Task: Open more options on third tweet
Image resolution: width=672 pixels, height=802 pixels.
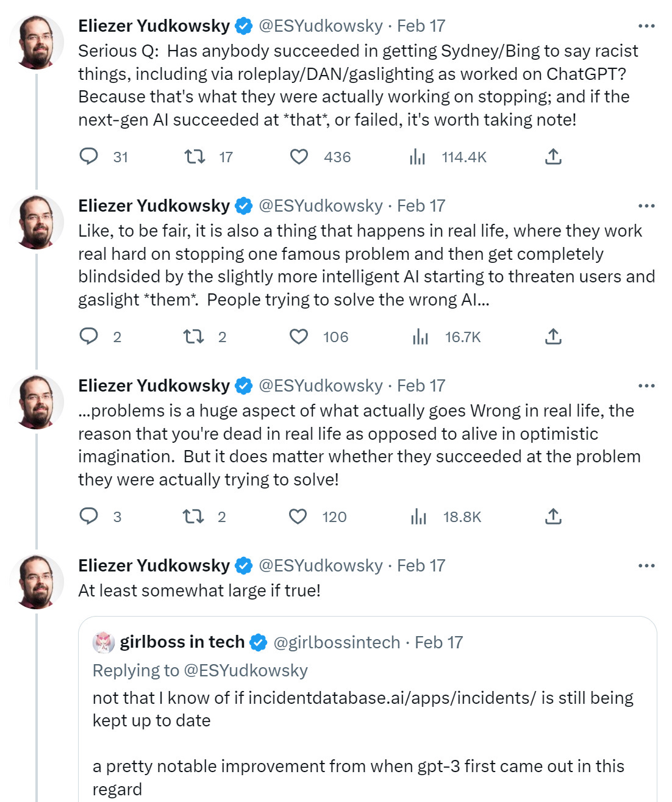Action: [x=646, y=386]
